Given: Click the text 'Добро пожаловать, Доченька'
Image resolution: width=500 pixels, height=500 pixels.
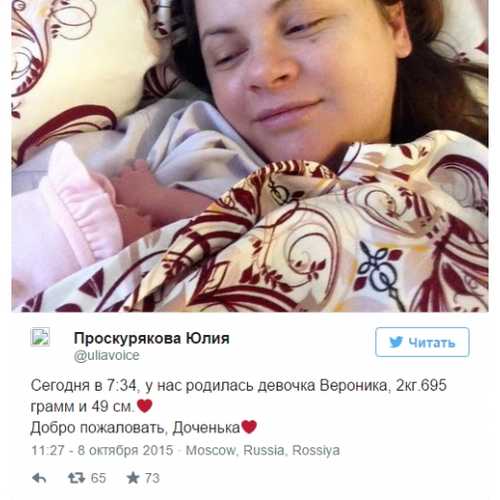Looking at the screenshot, I should pyautogui.click(x=135, y=428).
